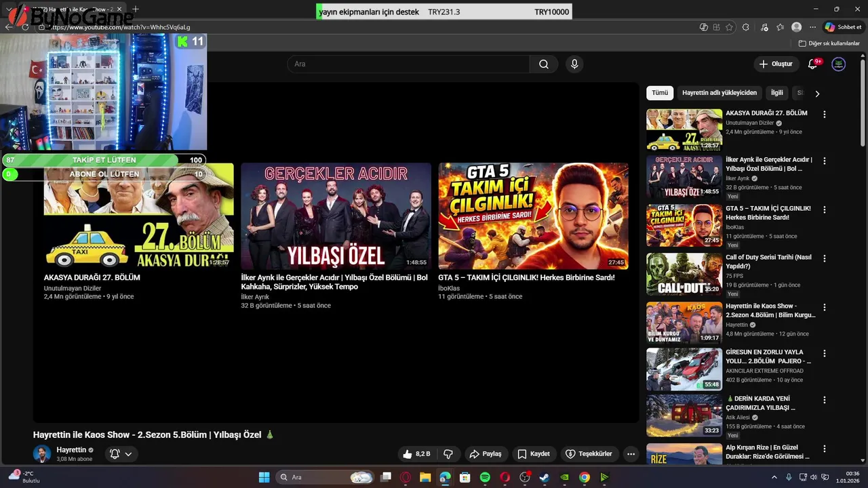Click the YouTube search magnifier button
This screenshot has width=868, height=488.
(x=544, y=64)
